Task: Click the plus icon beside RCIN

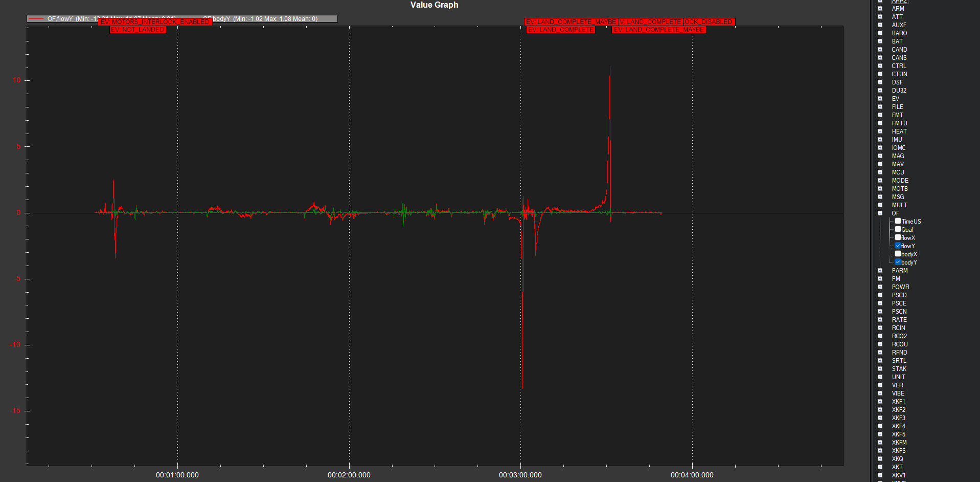Action: point(880,328)
